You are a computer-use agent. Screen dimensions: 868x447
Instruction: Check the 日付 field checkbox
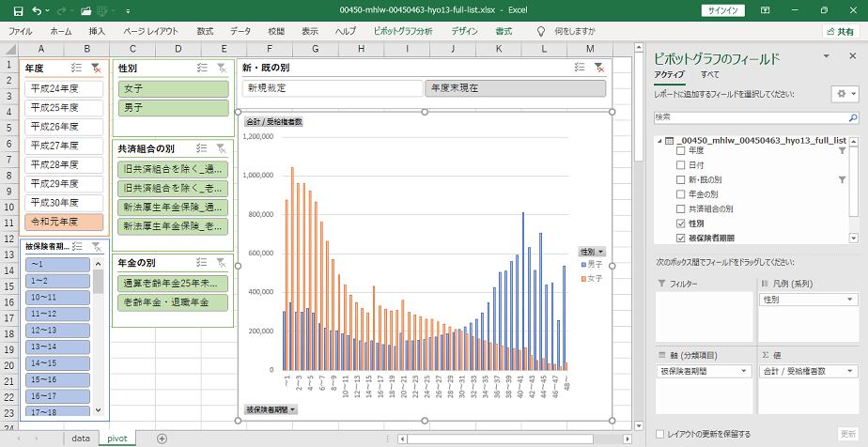681,164
